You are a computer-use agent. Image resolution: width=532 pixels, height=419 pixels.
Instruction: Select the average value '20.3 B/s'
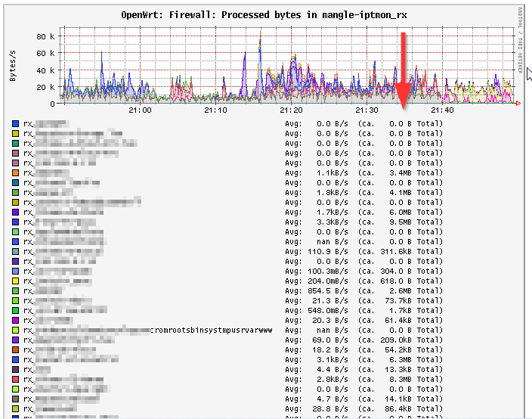point(330,321)
